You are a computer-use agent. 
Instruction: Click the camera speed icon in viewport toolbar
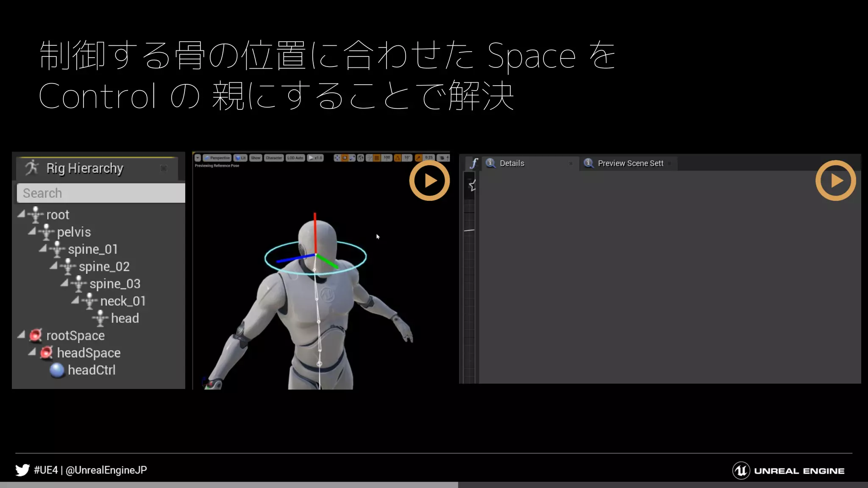(x=442, y=158)
